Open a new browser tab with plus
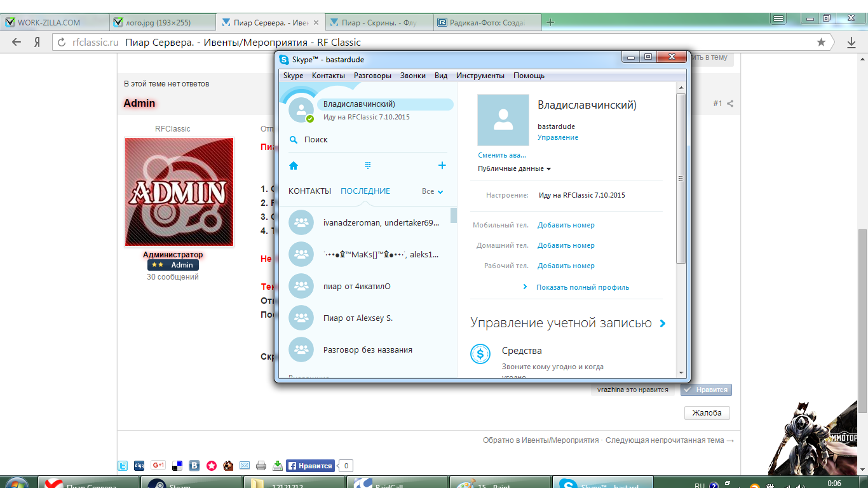Image resolution: width=868 pixels, height=488 pixels. 550,22
